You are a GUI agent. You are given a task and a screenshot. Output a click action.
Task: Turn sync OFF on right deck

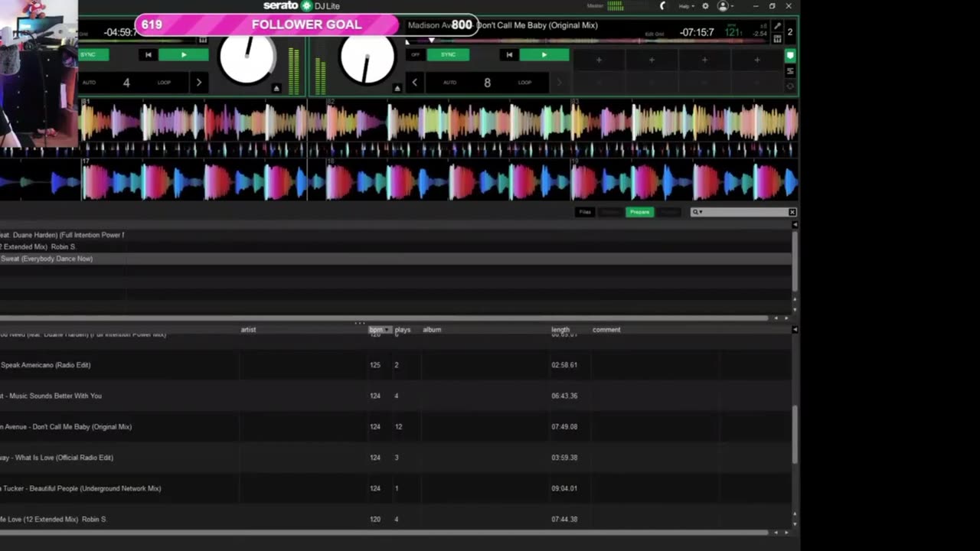click(x=416, y=55)
